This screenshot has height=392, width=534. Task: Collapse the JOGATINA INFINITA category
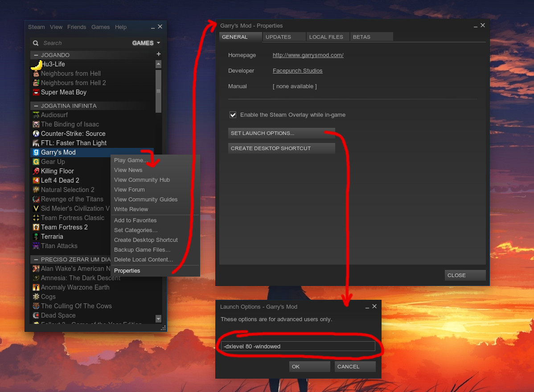[36, 106]
